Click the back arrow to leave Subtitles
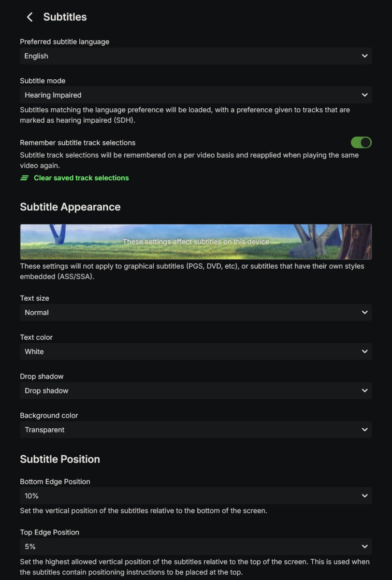The height and width of the screenshot is (580, 392). pos(29,17)
